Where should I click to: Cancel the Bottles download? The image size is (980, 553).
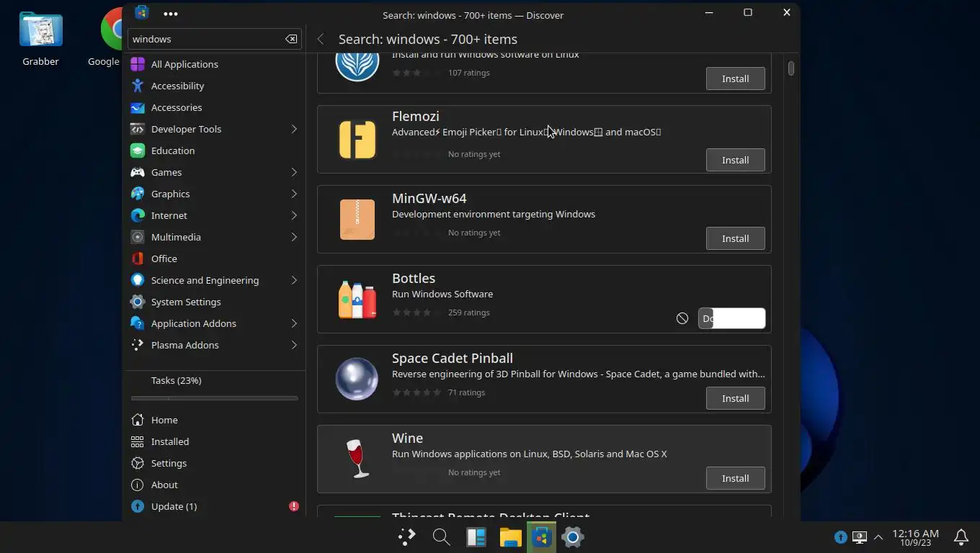tap(682, 318)
